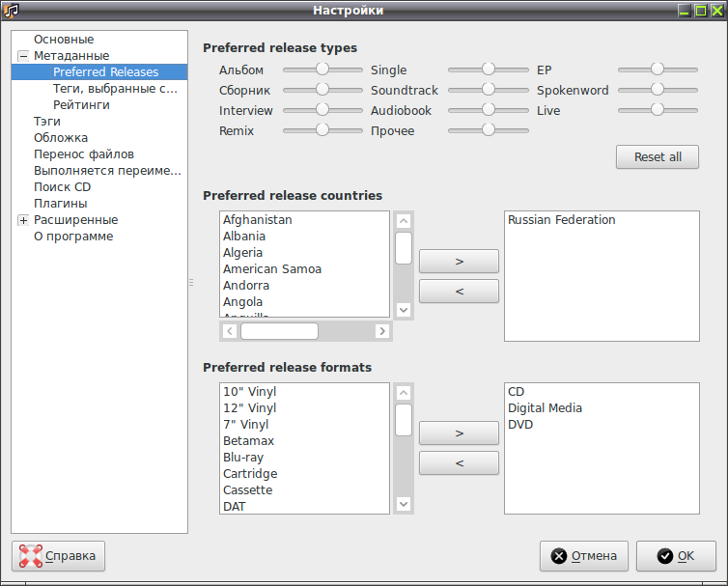
Task: Select Betamax in formats list
Action: (x=304, y=441)
